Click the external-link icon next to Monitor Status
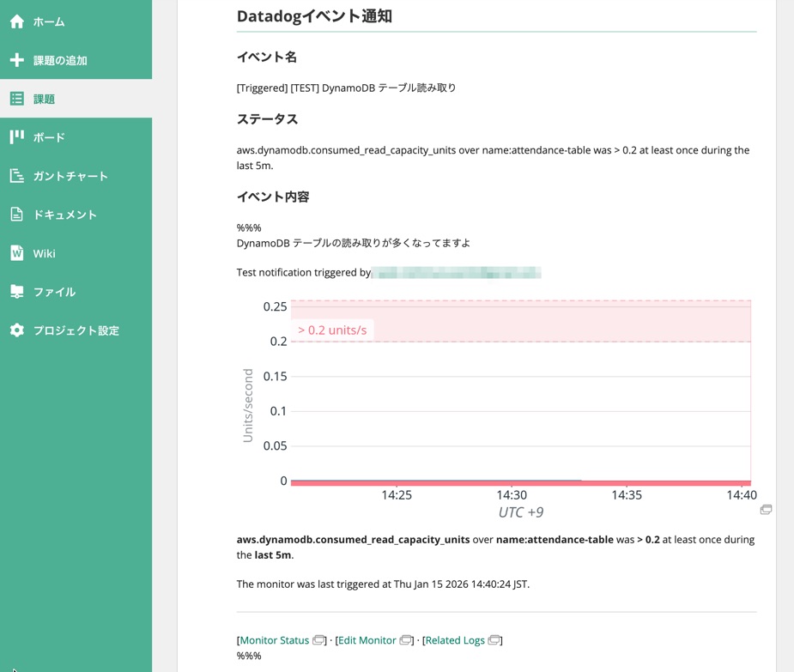Screen dimensions: 794x672 318,639
